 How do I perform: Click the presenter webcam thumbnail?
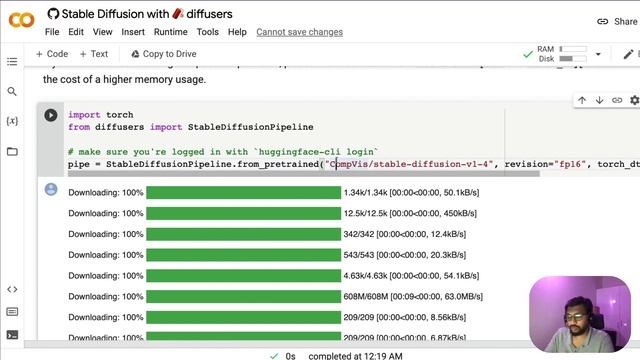coord(580,314)
